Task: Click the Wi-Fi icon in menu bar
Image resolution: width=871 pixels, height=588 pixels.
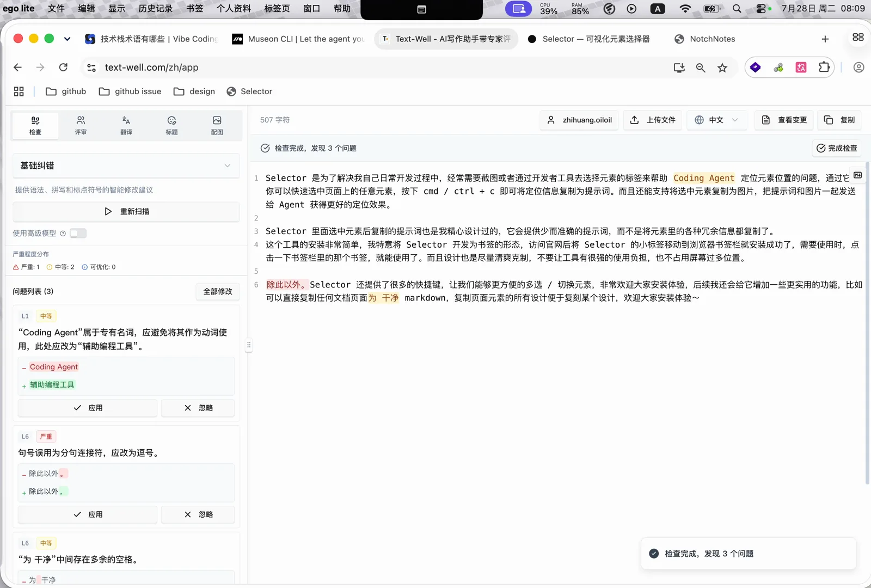Action: coord(685,9)
